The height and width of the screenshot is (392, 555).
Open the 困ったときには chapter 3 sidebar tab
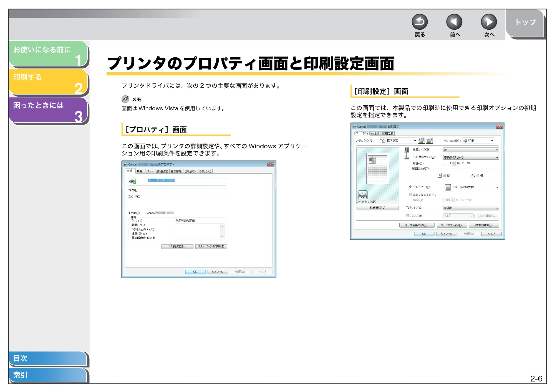click(x=48, y=110)
